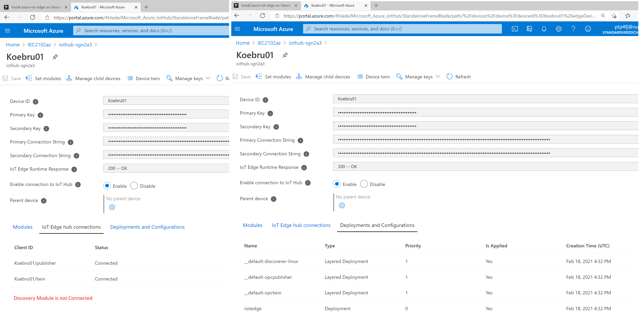Open IoT Edge hub connections tab, right window
The image size is (644, 324).
tap(301, 225)
